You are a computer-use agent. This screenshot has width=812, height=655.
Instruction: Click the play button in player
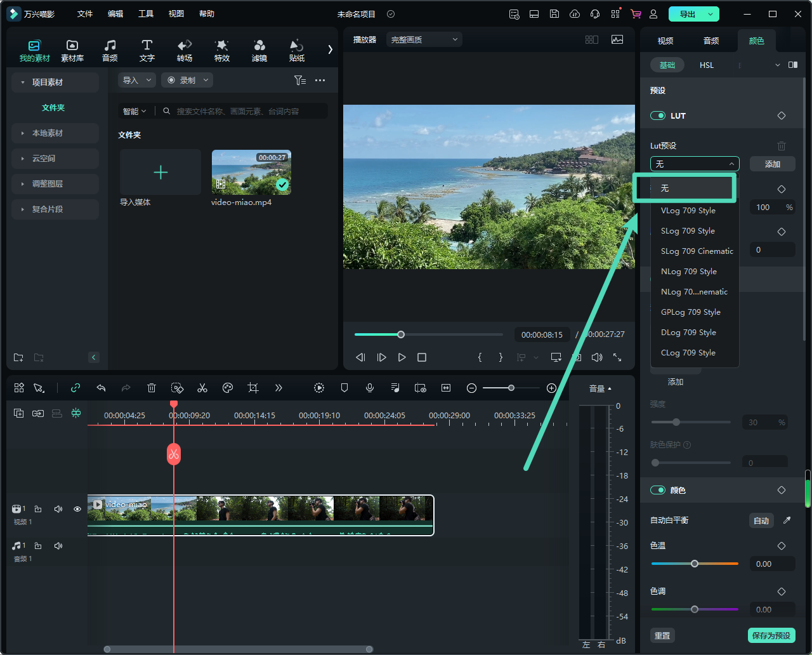point(402,357)
